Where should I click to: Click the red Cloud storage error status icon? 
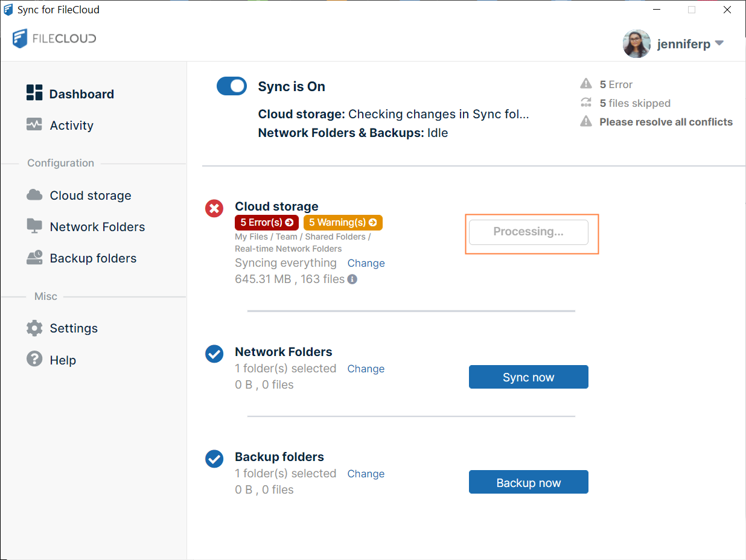point(214,209)
